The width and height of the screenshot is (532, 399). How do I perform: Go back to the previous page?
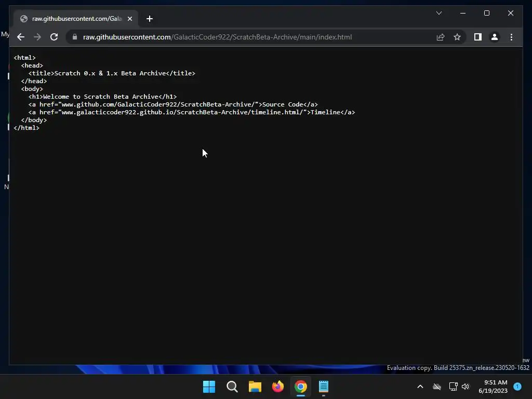pyautogui.click(x=21, y=37)
